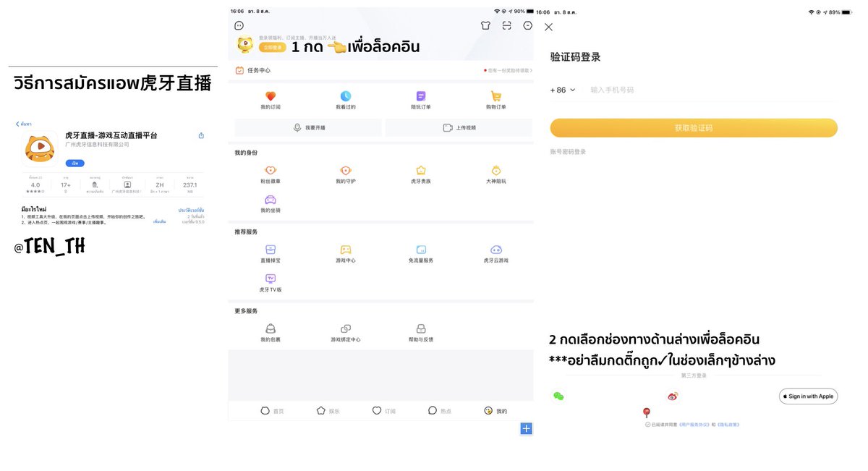Switch to 我的 profile tab

pos(495,411)
